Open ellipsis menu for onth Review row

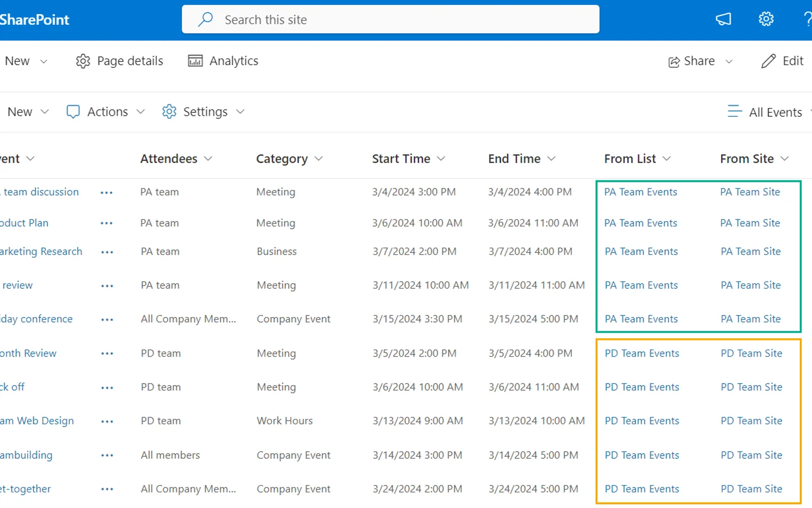pos(107,354)
